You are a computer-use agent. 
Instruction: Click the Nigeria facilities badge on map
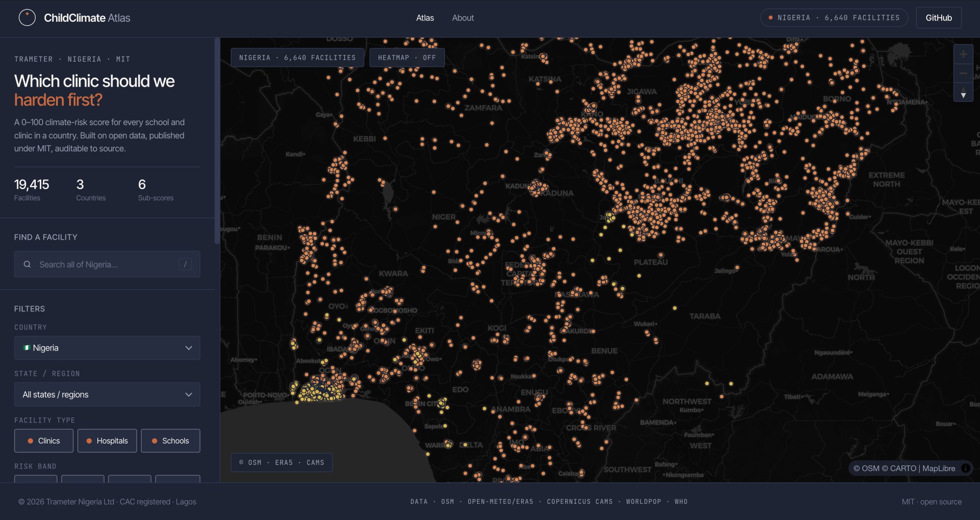297,57
